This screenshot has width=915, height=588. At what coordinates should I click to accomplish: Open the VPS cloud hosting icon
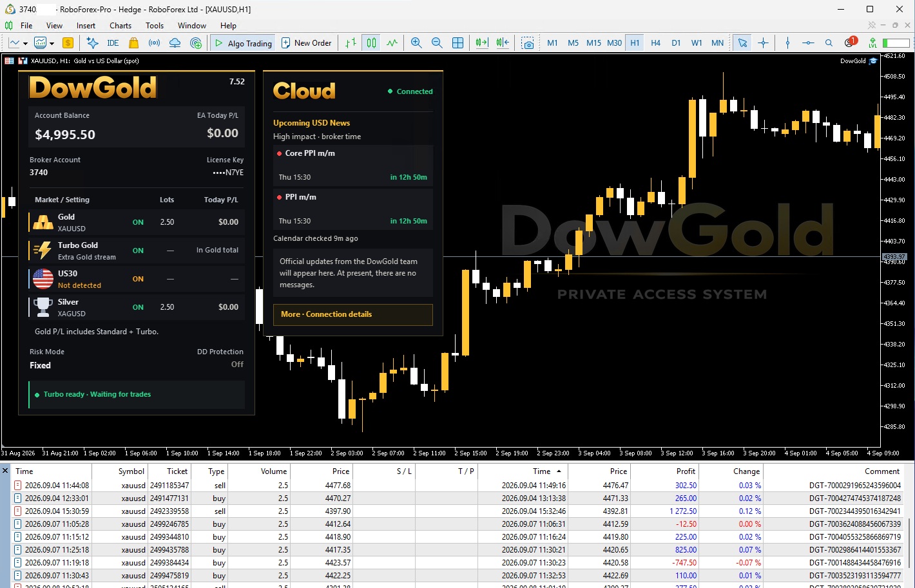pyautogui.click(x=175, y=43)
